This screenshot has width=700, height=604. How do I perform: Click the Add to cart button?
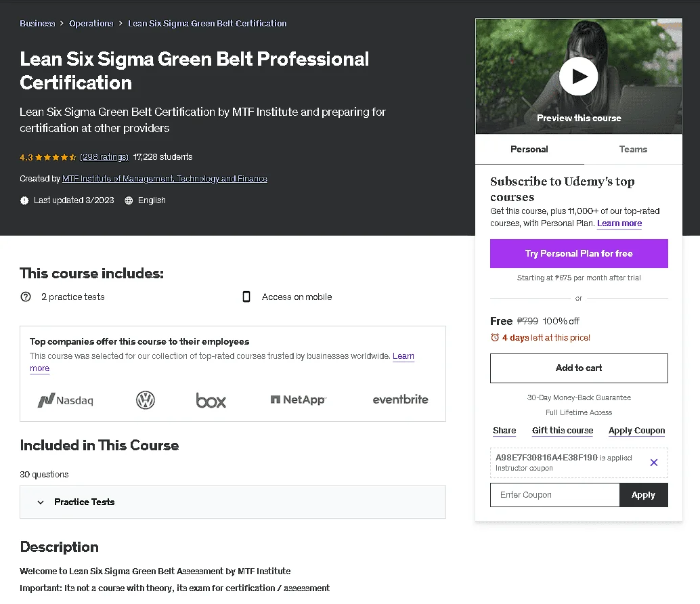coord(579,368)
